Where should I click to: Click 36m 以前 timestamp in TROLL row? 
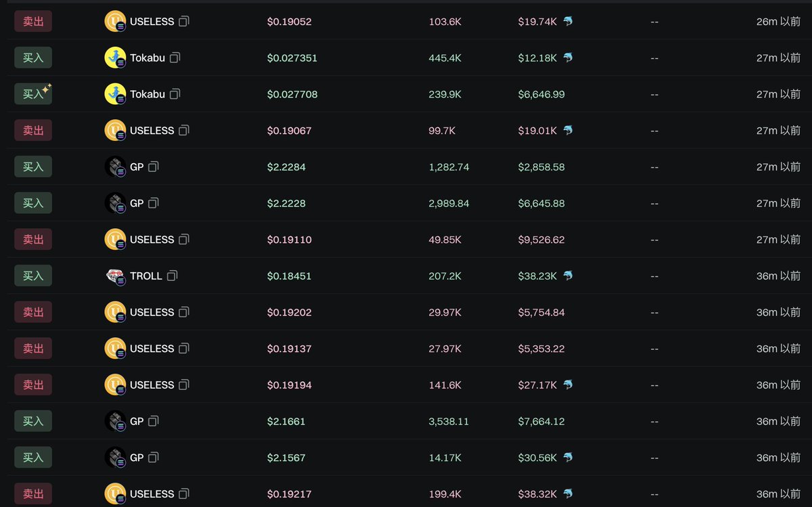click(x=778, y=275)
